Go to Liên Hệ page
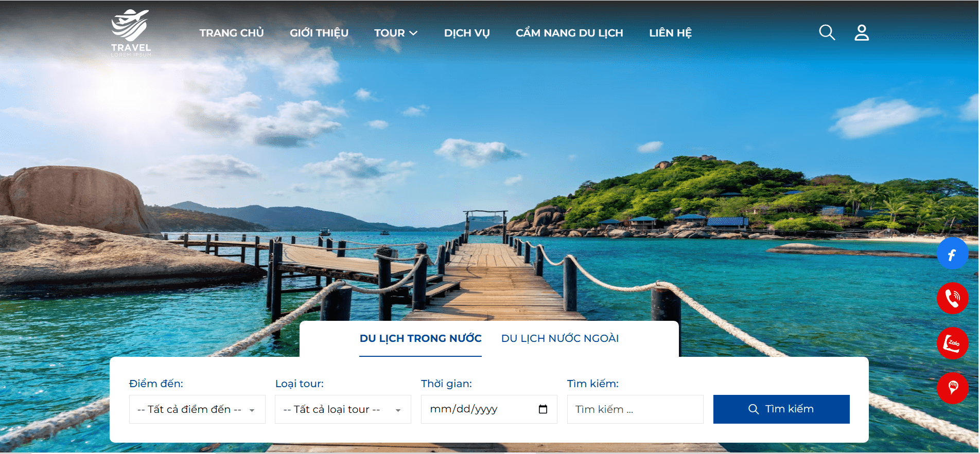This screenshot has width=980, height=454. click(x=670, y=33)
